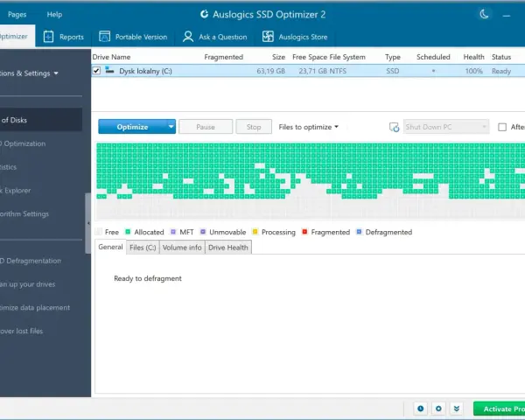Expand the Files to optimize dropdown
The width and height of the screenshot is (525, 420).
point(308,127)
